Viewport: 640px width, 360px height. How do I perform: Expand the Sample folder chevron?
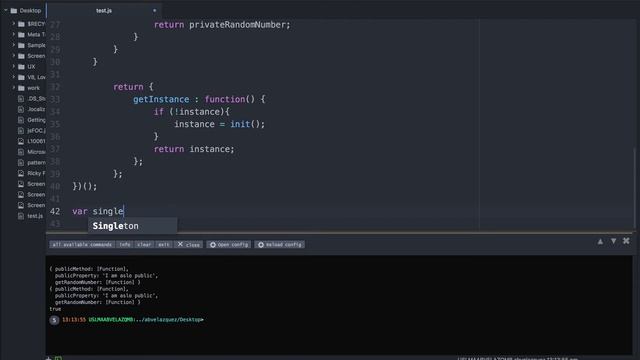(x=13, y=45)
